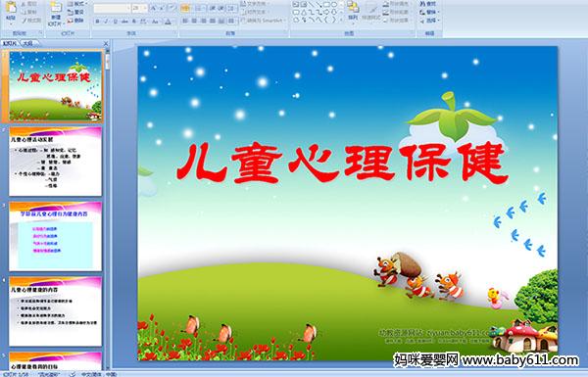The height and width of the screenshot is (377, 588).
Task: Click the red title text 儿童心理保健
Action: pos(342,164)
